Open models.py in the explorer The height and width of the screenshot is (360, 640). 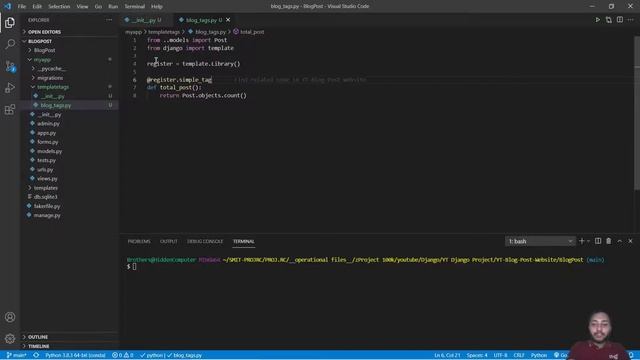click(69, 151)
